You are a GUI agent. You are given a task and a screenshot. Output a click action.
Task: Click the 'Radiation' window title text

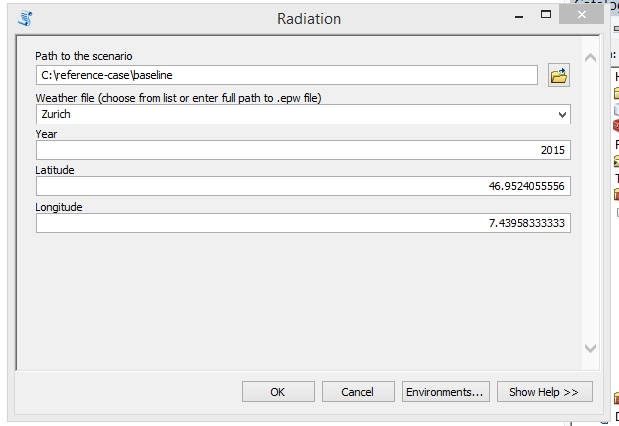309,19
